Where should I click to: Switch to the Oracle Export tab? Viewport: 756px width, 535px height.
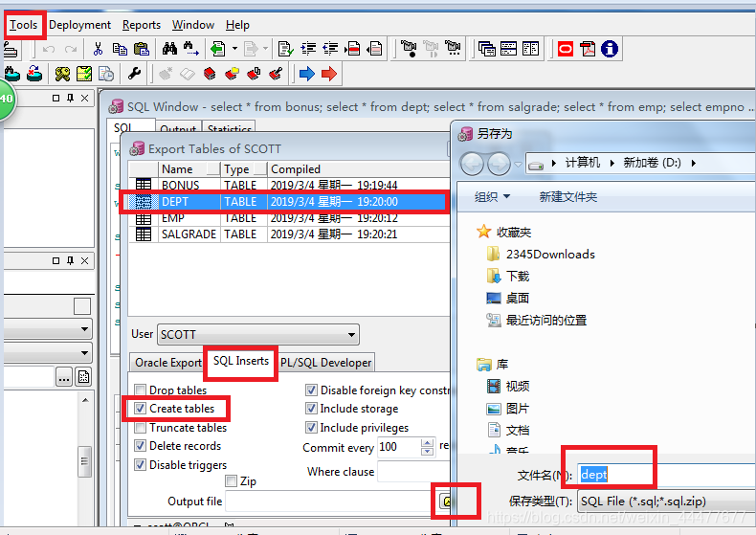click(167, 363)
